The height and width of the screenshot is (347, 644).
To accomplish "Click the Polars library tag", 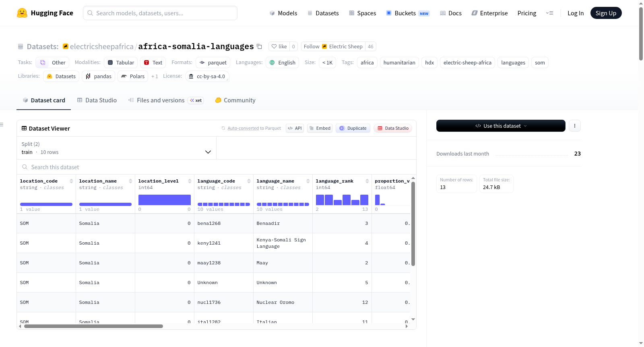I will [x=133, y=76].
